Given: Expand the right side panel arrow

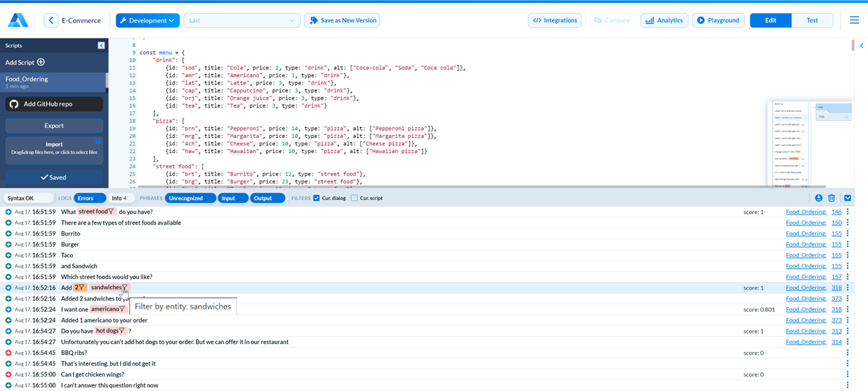Looking at the screenshot, I should point(861,46).
